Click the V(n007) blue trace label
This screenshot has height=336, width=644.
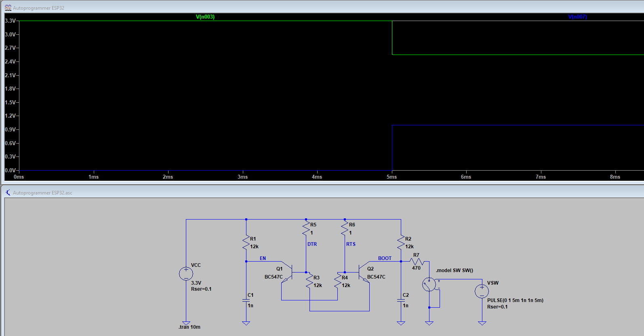click(x=577, y=17)
